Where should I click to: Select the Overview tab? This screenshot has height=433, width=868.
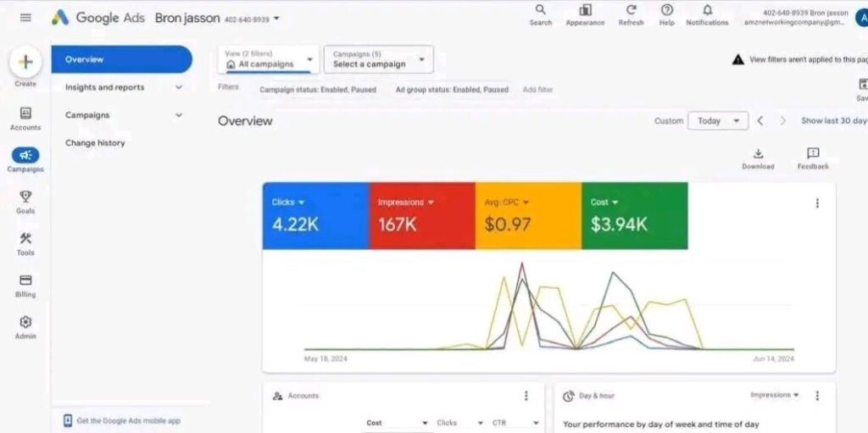coord(121,59)
